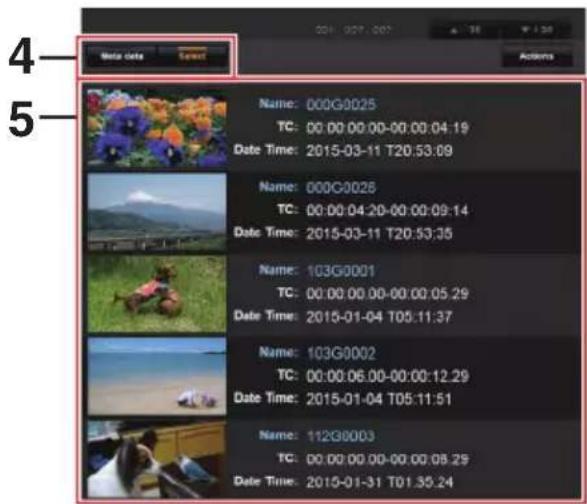Go to next 30 clips with down arrow
The height and width of the screenshot is (504, 587).
(x=536, y=30)
